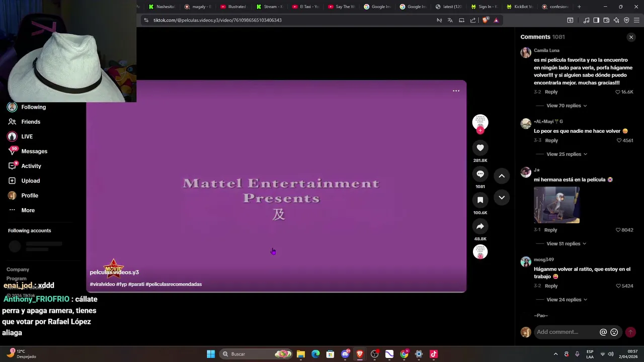Open the #viralvideo hashtag
Screen dimensions: 644x362
click(x=102, y=284)
